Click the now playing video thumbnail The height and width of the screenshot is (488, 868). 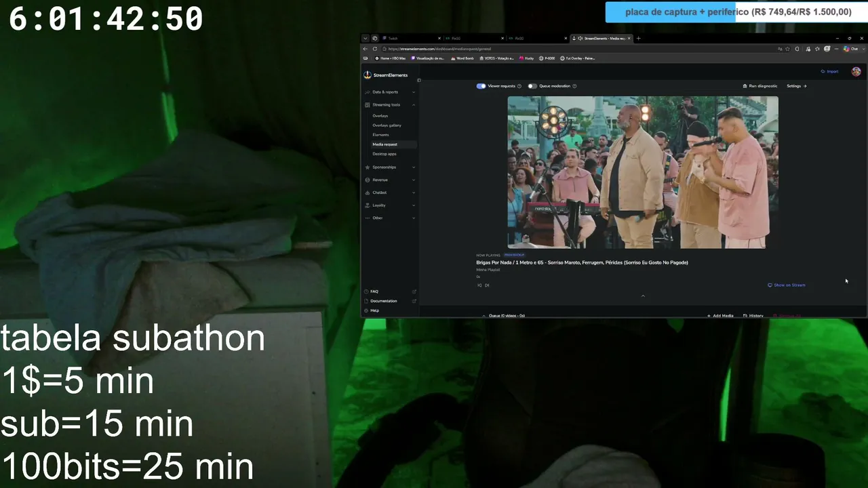643,172
